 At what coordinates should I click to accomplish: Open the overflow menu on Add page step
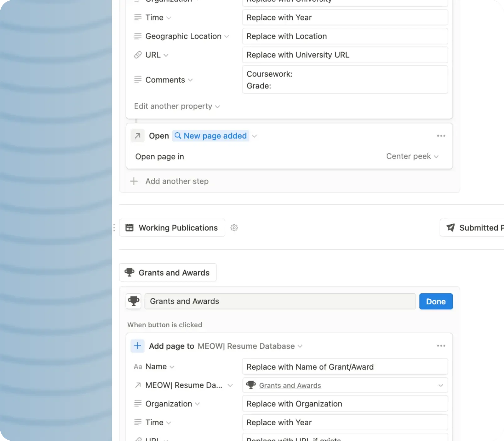click(x=441, y=346)
